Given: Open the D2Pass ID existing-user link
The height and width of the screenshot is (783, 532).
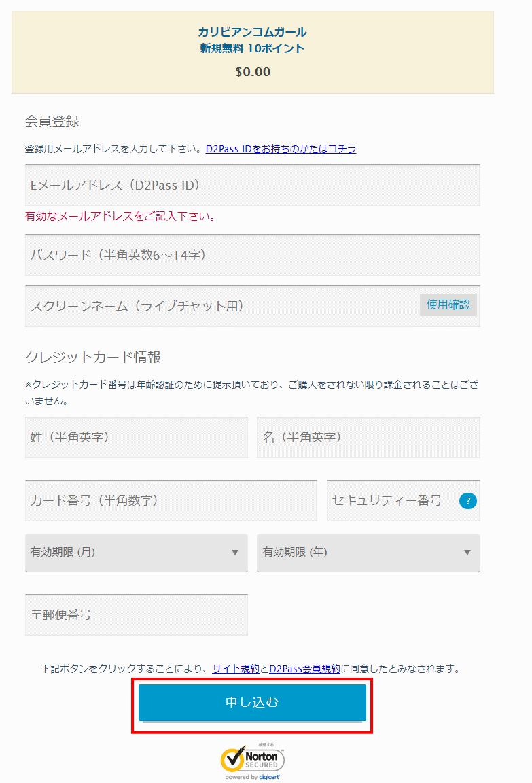Looking at the screenshot, I should 281,149.
